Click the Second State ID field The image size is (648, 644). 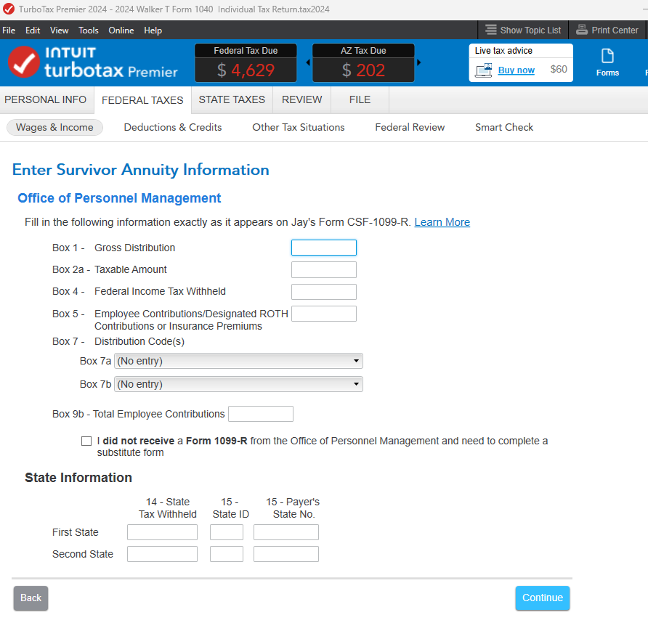coord(227,554)
